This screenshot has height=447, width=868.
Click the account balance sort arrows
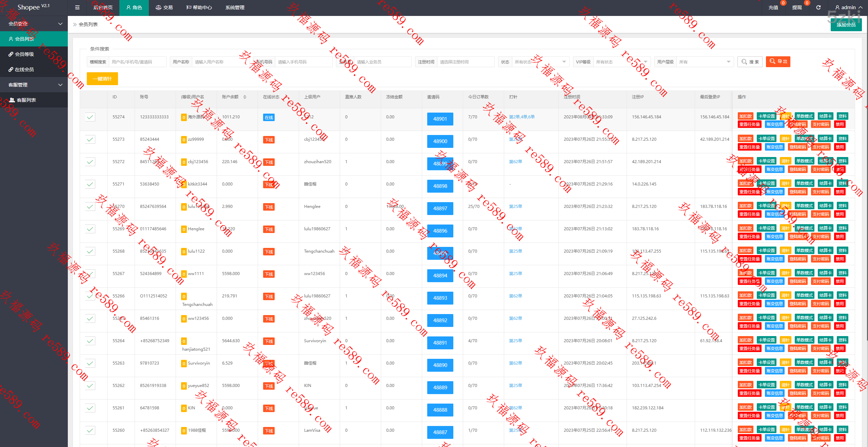(x=244, y=97)
